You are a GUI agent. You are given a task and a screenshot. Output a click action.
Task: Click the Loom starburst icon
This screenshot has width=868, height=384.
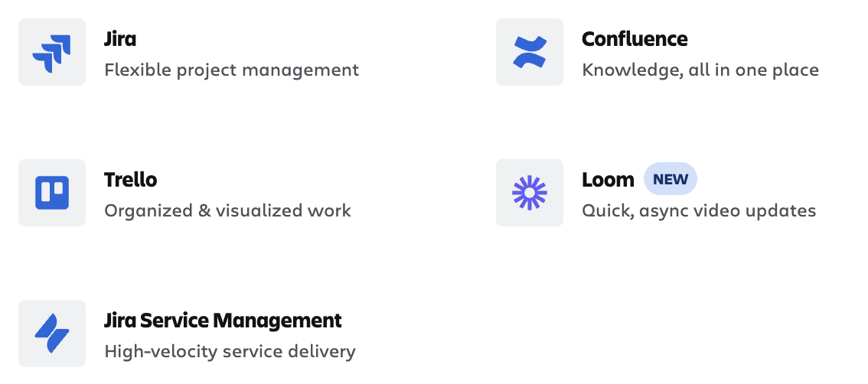click(x=530, y=193)
